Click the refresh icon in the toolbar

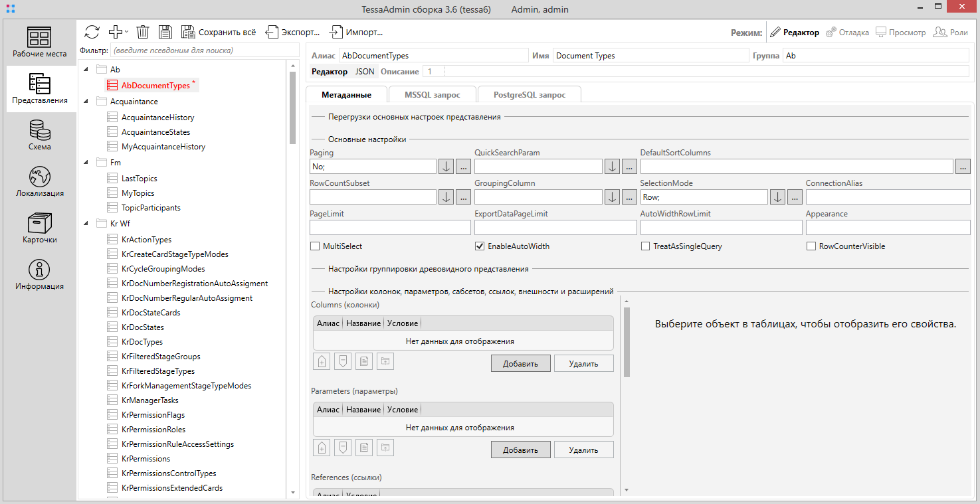(92, 32)
